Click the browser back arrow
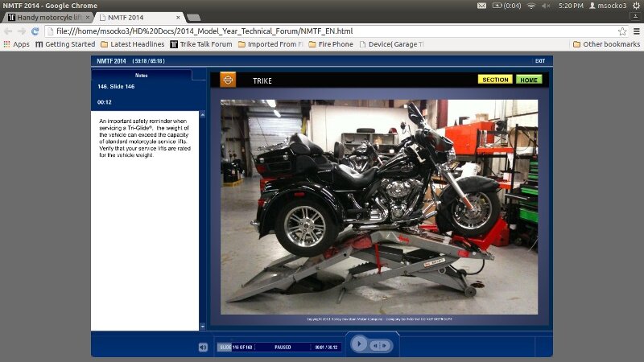The height and width of the screenshot is (362, 644). point(8,31)
